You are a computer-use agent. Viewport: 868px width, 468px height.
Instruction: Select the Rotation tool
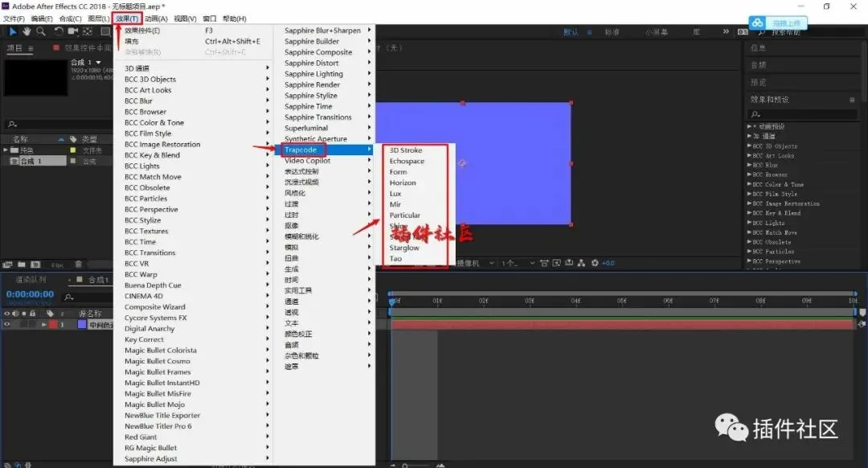pos(59,31)
